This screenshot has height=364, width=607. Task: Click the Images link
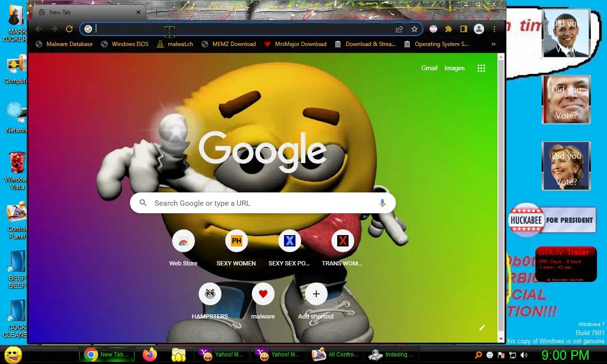click(454, 68)
